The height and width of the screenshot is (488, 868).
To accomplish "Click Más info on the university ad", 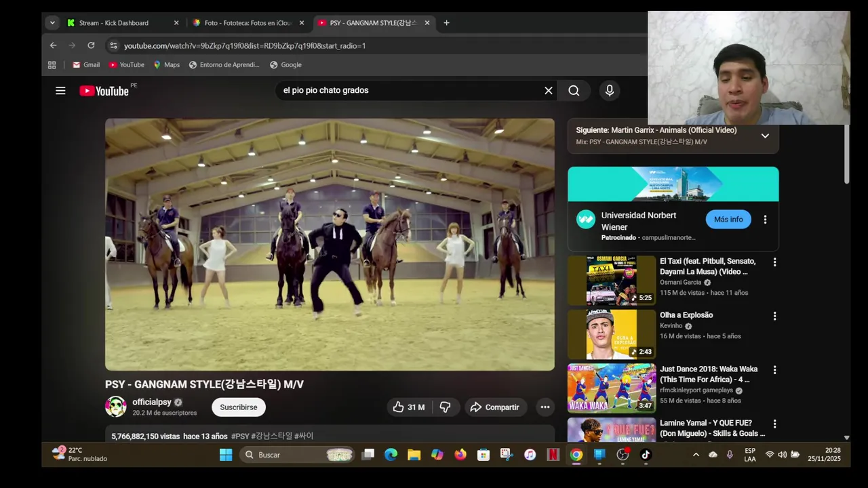I will (728, 220).
